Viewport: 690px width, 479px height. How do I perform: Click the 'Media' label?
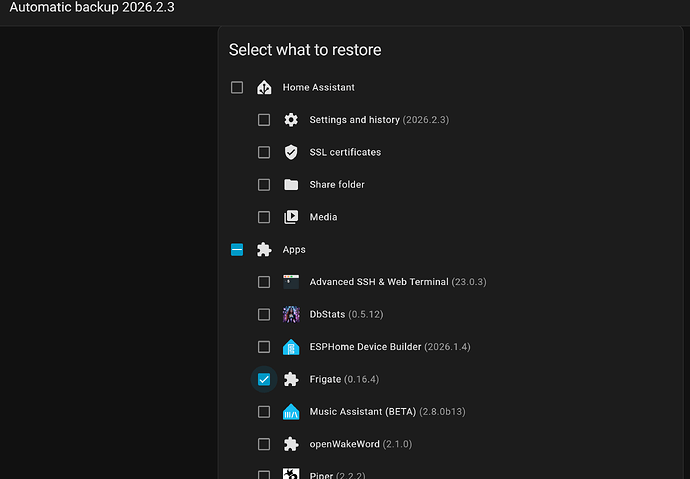coord(323,217)
